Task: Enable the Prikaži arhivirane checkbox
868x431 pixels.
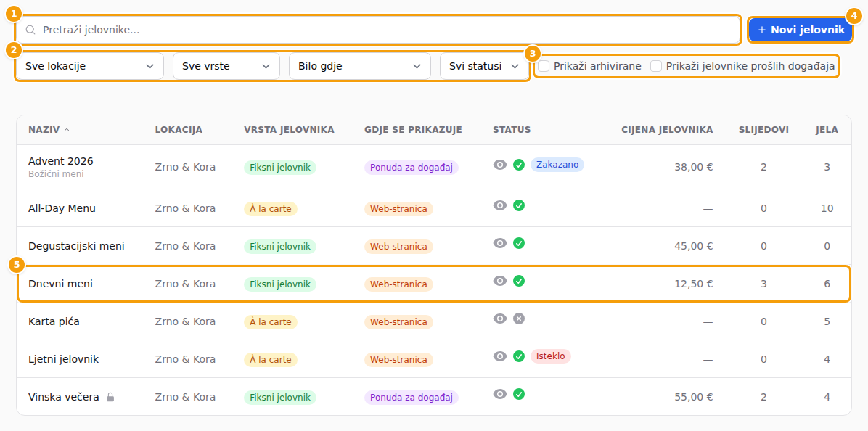Action: tap(544, 67)
